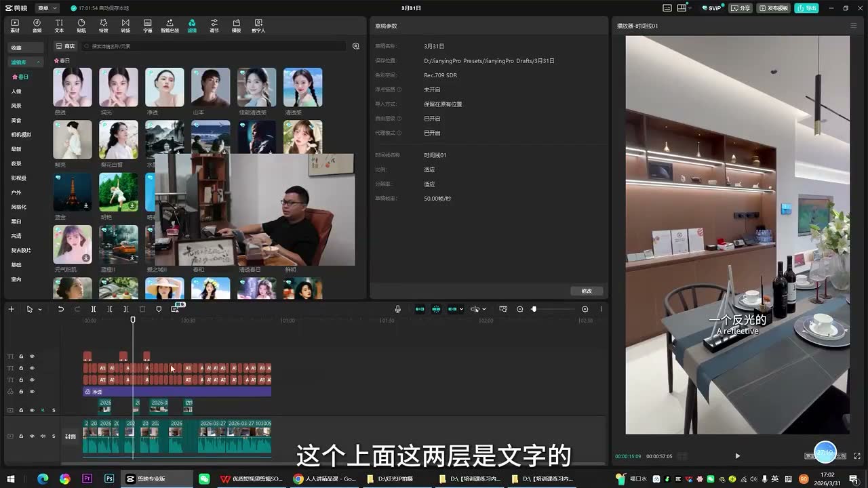
Task: Select the purple 净透 filter clip
Action: tap(177, 392)
